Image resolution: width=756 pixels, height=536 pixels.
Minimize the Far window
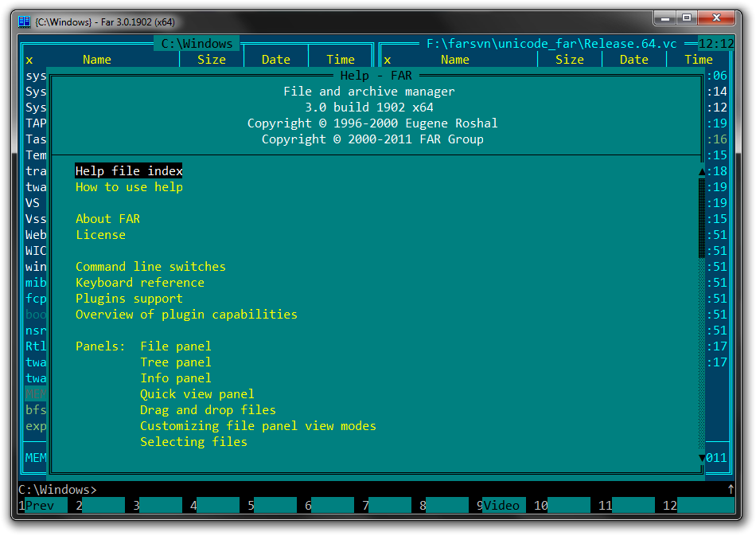coord(665,18)
